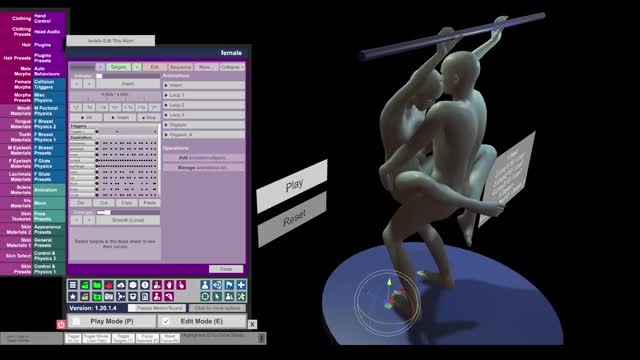Screen dimensions: 640x360
Task: Open the screenshot camera icon
Action: (109, 297)
